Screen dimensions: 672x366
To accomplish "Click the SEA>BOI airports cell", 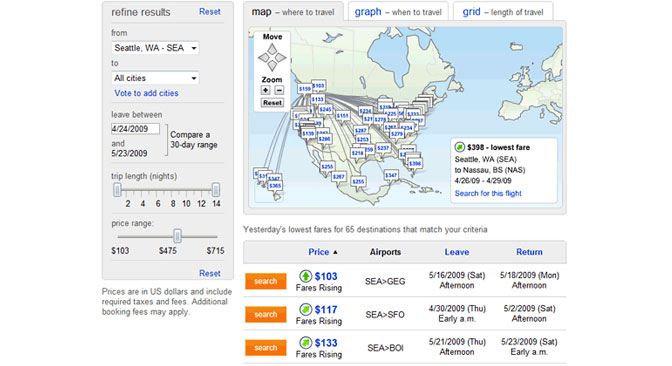I will coord(385,348).
